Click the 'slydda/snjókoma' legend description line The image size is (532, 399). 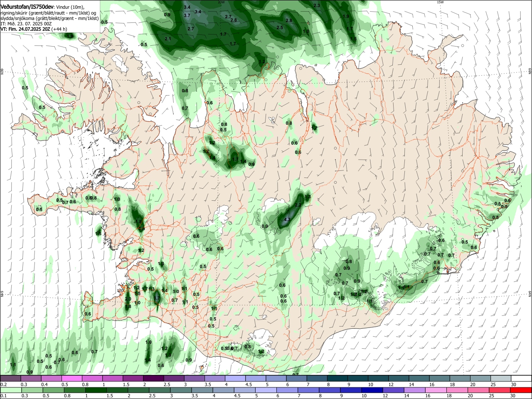click(49, 18)
